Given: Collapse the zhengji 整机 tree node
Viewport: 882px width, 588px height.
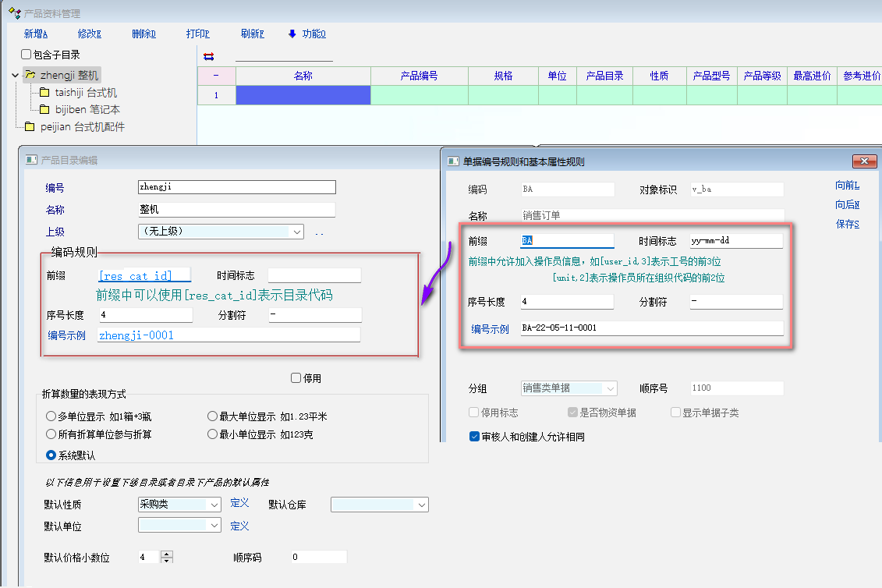Looking at the screenshot, I should pyautogui.click(x=15, y=76).
